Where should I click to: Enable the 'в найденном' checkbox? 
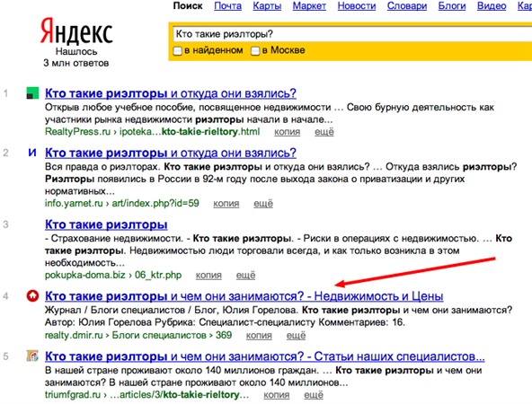click(x=177, y=51)
